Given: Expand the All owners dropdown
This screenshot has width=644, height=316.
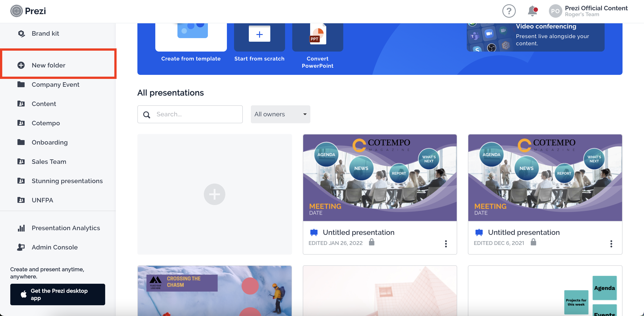Looking at the screenshot, I should (x=280, y=114).
